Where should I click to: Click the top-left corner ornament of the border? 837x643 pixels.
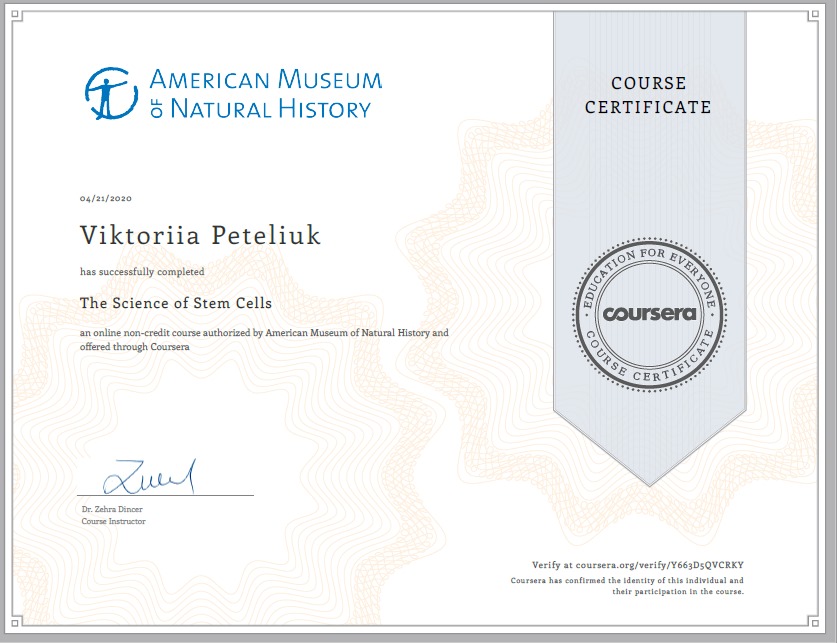(x=17, y=15)
